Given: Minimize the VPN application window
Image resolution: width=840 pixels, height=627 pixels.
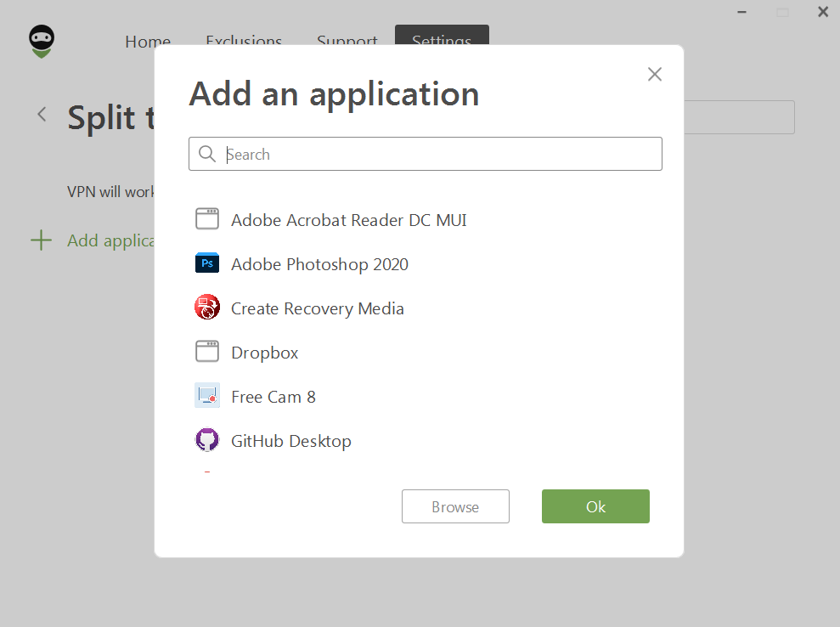Looking at the screenshot, I should (741, 12).
